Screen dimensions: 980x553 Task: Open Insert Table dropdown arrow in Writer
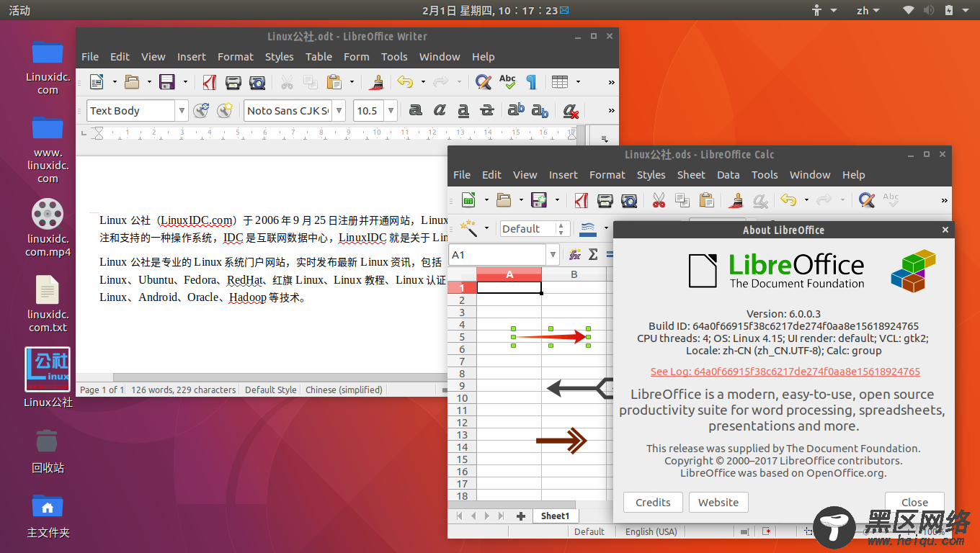coord(578,82)
